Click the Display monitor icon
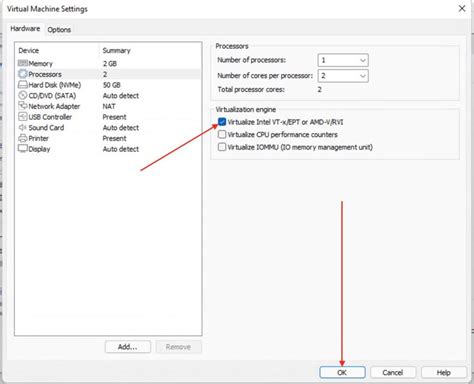The height and width of the screenshot is (384, 474). click(x=23, y=148)
